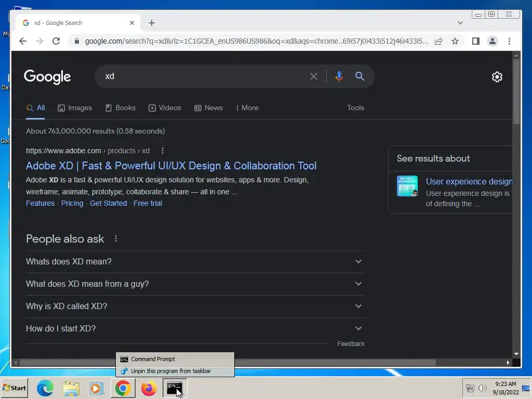Close the xd - Google Search tab
The width and height of the screenshot is (532, 399).
pyautogui.click(x=132, y=23)
